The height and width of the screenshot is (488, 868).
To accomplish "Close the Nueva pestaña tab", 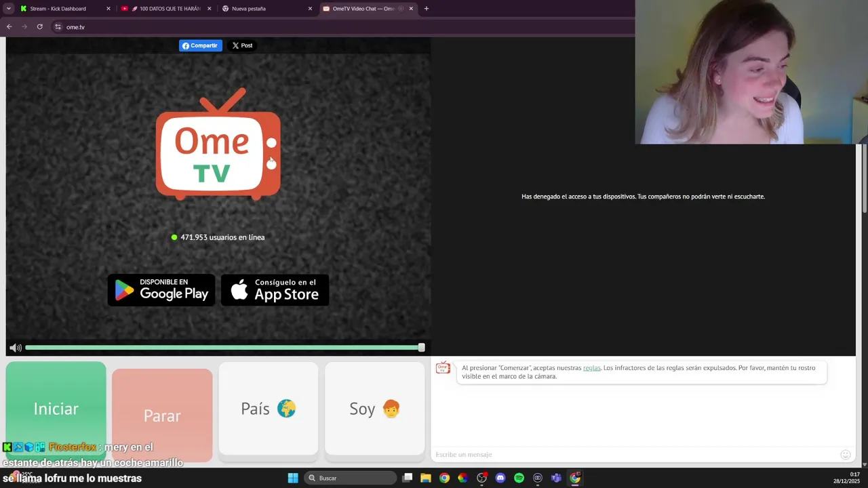I will (310, 9).
